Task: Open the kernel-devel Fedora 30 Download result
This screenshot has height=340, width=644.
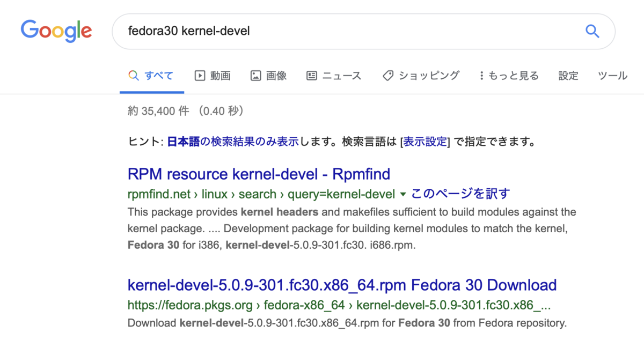Action: (342, 285)
